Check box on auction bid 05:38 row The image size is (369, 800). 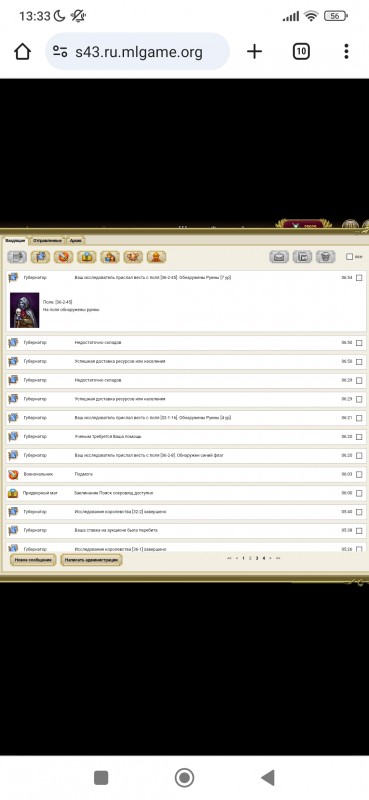coord(359,531)
